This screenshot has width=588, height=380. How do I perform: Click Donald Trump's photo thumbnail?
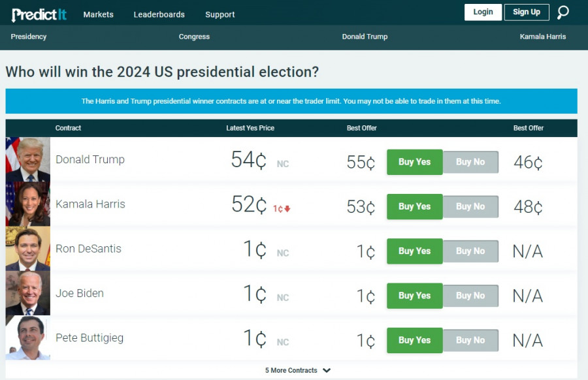click(28, 159)
